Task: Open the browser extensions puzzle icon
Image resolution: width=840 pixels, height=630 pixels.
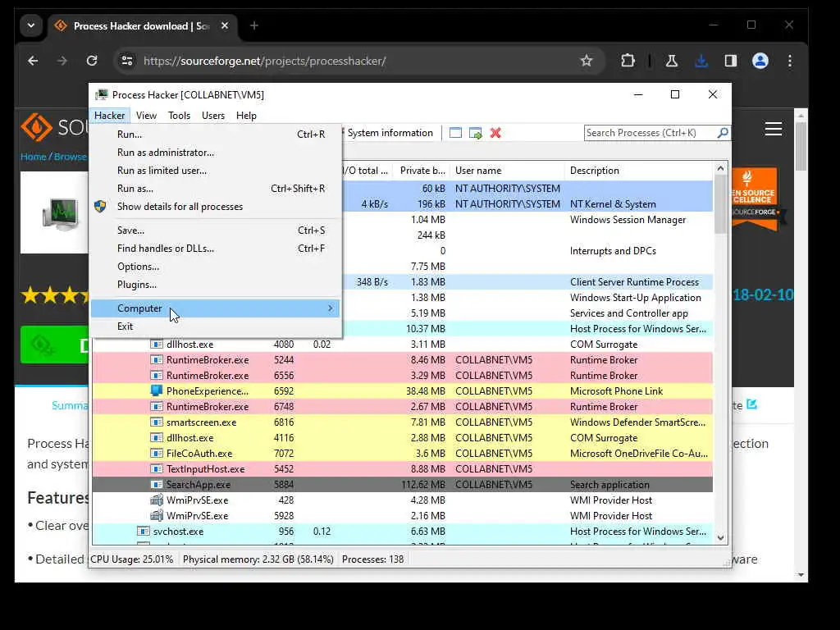Action: click(x=628, y=61)
